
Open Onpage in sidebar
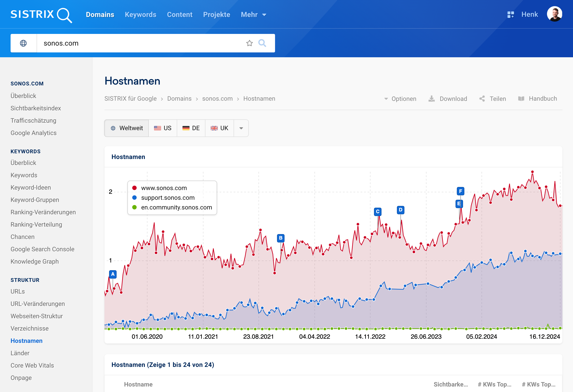(21, 378)
